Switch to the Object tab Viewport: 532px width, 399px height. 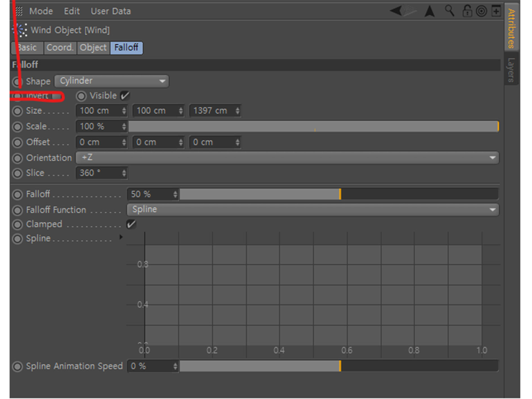(93, 48)
